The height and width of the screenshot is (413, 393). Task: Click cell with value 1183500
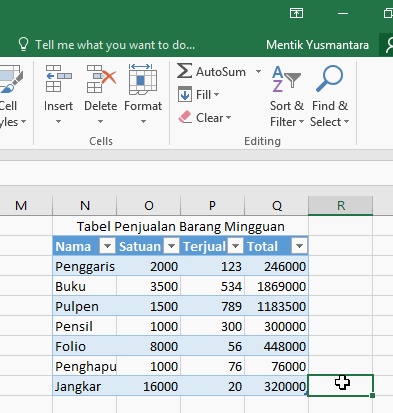(276, 306)
